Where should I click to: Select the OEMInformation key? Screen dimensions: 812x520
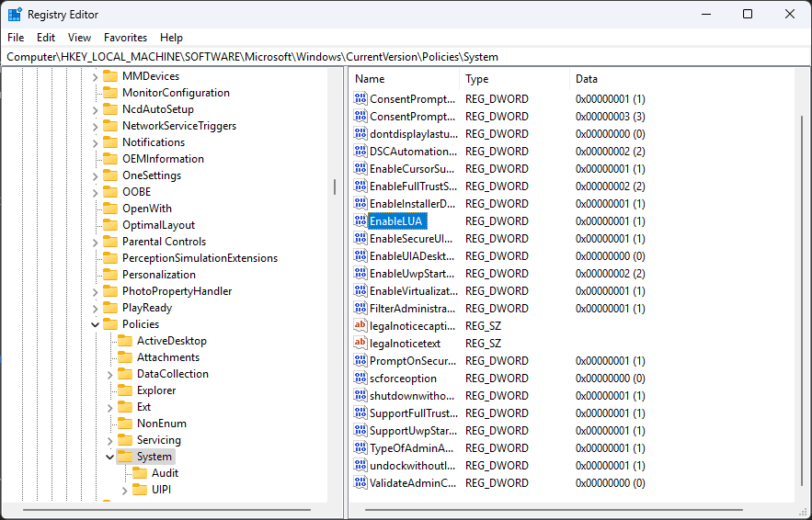(163, 158)
